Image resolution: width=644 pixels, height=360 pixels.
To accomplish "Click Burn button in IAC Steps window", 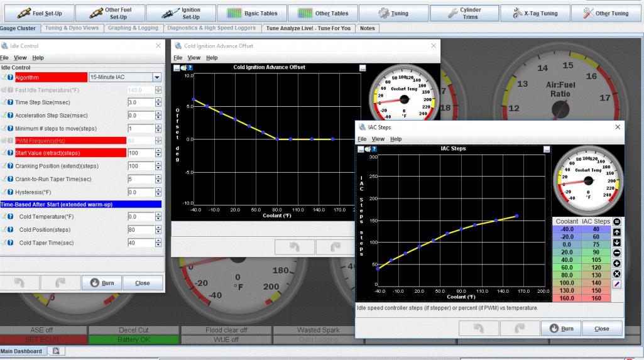I will point(560,328).
